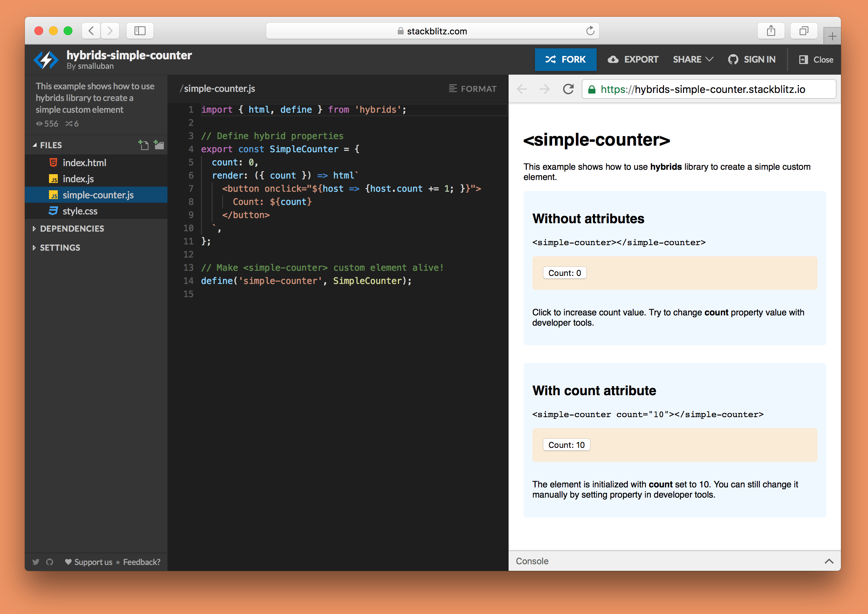This screenshot has height=614, width=868.
Task: Click the new folder icon in Files
Action: [159, 145]
